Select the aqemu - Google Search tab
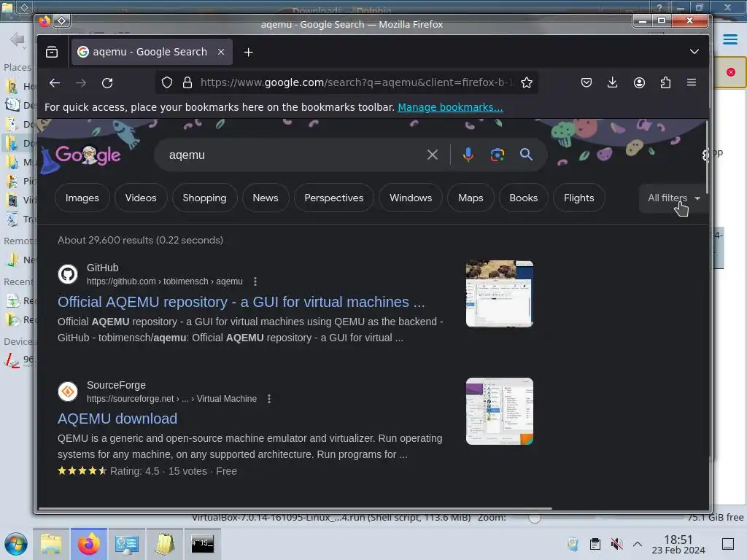 (152, 52)
